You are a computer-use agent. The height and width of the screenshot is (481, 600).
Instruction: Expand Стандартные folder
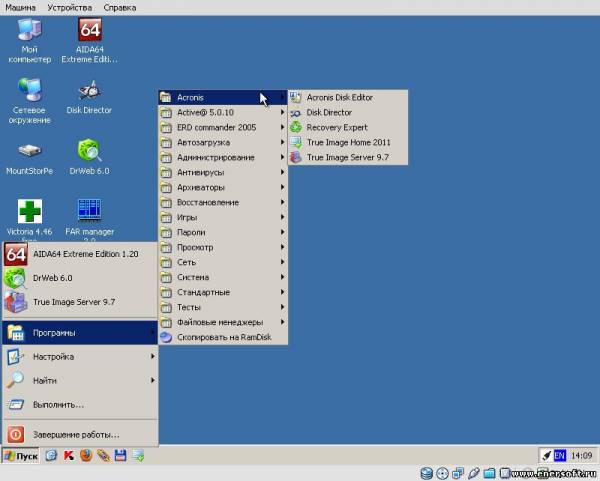[223, 292]
